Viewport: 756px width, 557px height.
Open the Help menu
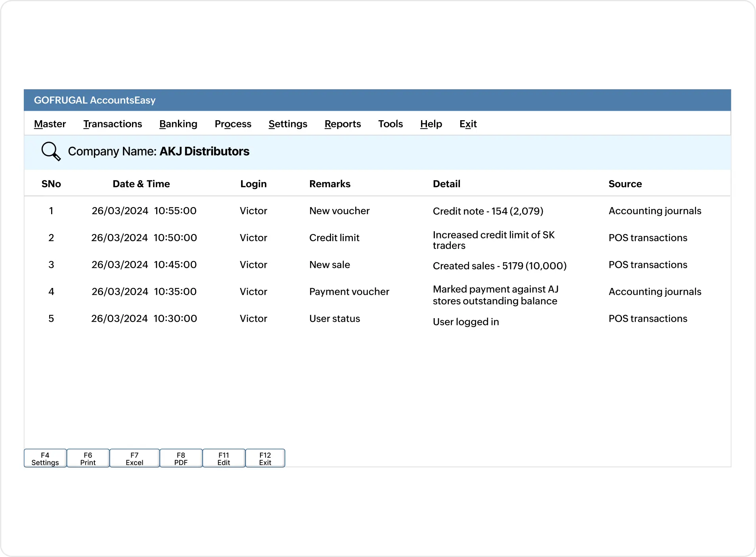coord(431,124)
